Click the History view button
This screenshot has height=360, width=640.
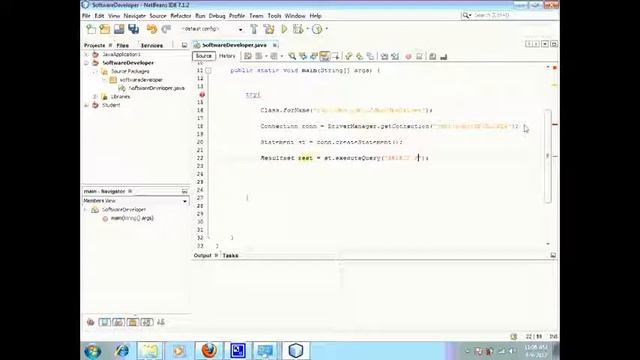pyautogui.click(x=227, y=56)
